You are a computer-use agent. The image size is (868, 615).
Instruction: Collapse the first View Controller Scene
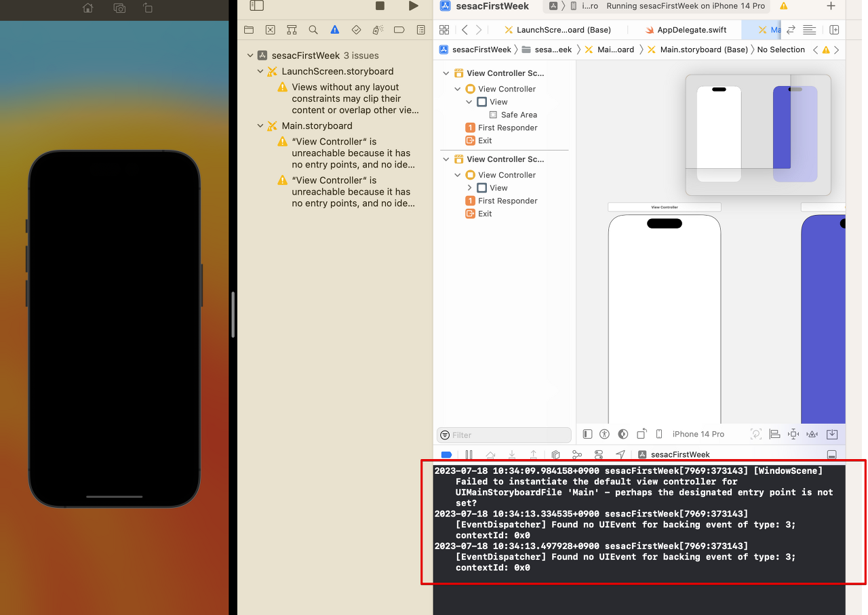(x=446, y=73)
